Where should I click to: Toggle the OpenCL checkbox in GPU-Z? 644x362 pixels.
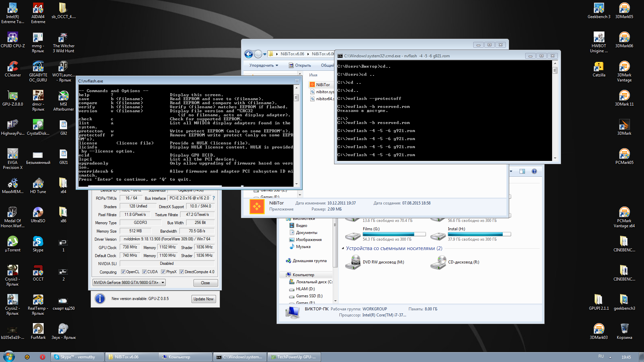(x=123, y=272)
